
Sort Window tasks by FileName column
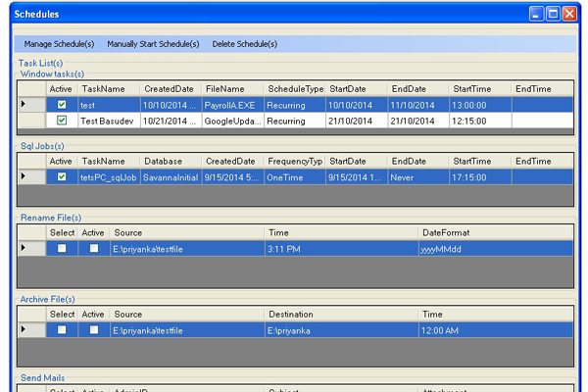pos(233,89)
